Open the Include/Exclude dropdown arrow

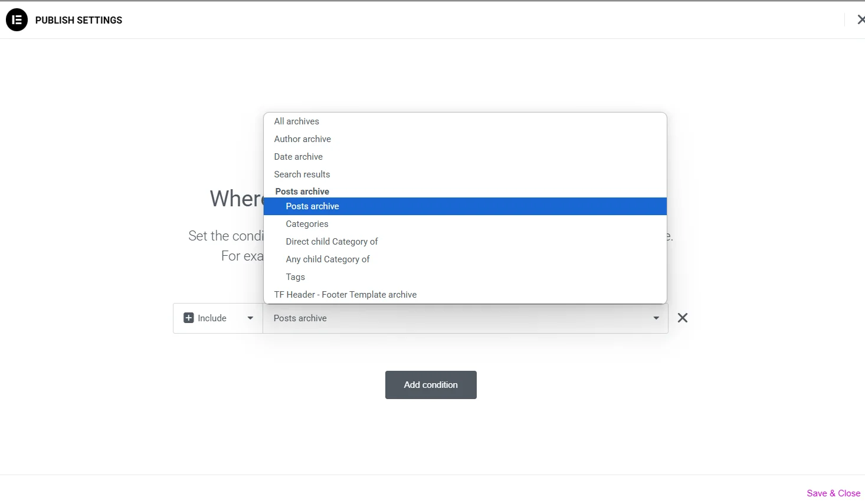[250, 318]
